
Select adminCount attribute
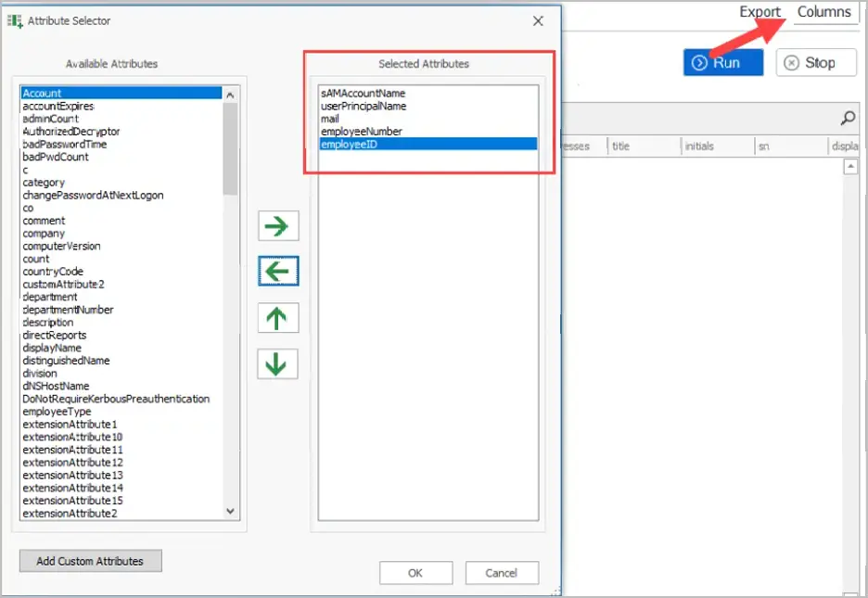click(x=50, y=119)
